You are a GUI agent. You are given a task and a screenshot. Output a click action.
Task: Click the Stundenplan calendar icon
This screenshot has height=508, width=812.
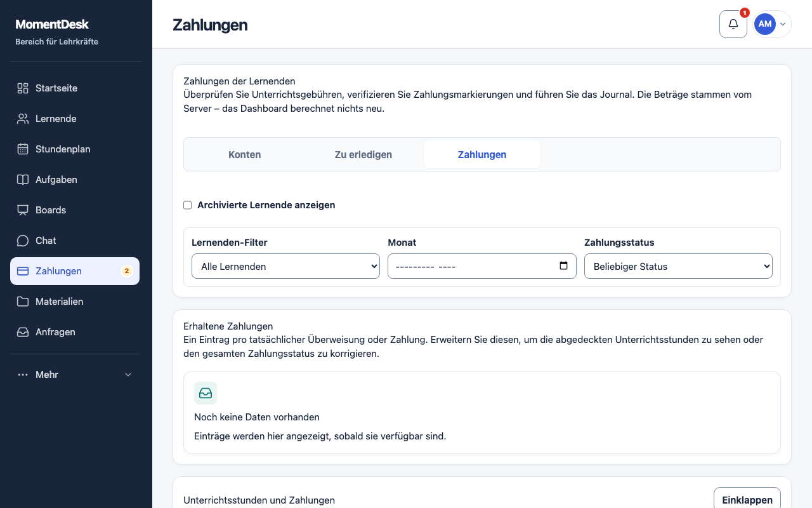(x=23, y=149)
